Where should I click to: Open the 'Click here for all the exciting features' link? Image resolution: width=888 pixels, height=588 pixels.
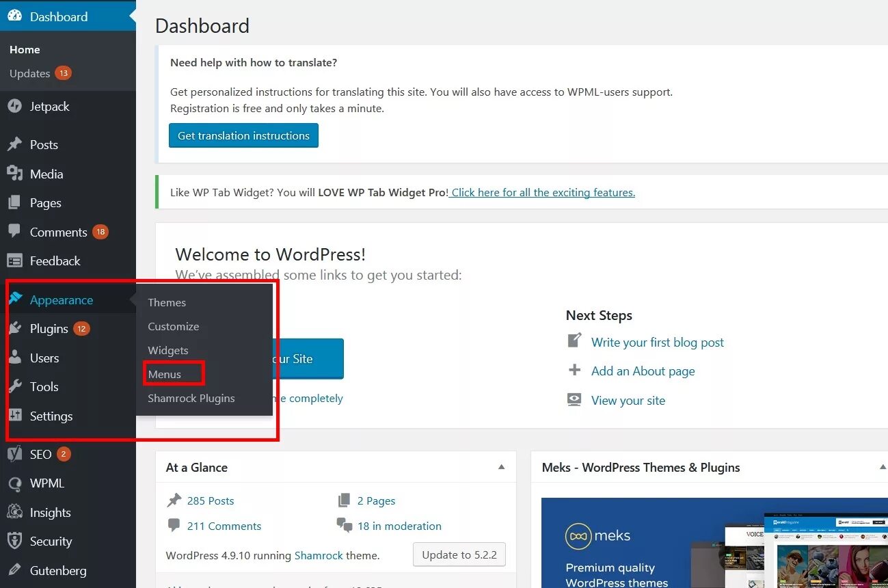tap(543, 192)
